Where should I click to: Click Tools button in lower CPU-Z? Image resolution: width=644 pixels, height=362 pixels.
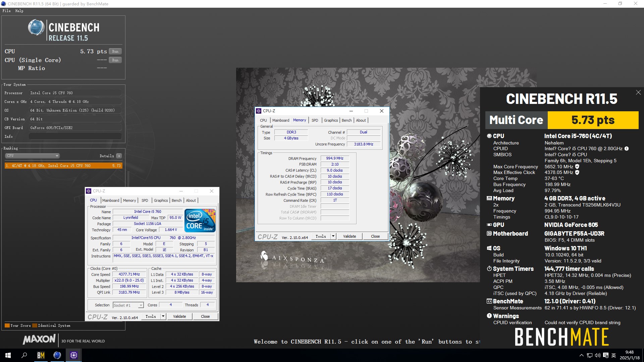151,316
